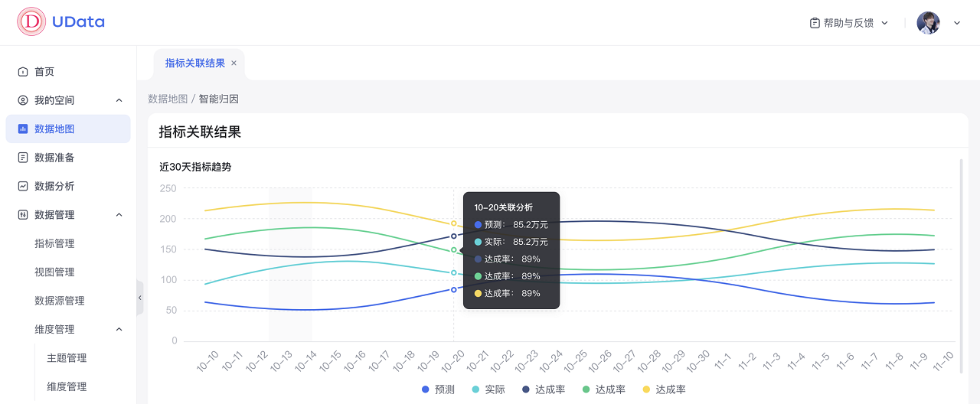Open 主题管理 in the sidebar
This screenshot has width=980, height=404.
point(67,358)
